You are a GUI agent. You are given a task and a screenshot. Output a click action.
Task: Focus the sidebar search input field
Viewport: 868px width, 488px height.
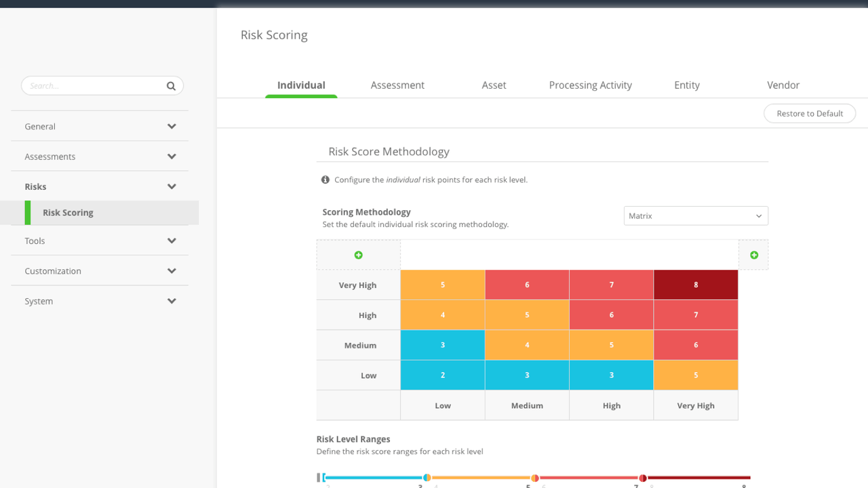(95, 86)
